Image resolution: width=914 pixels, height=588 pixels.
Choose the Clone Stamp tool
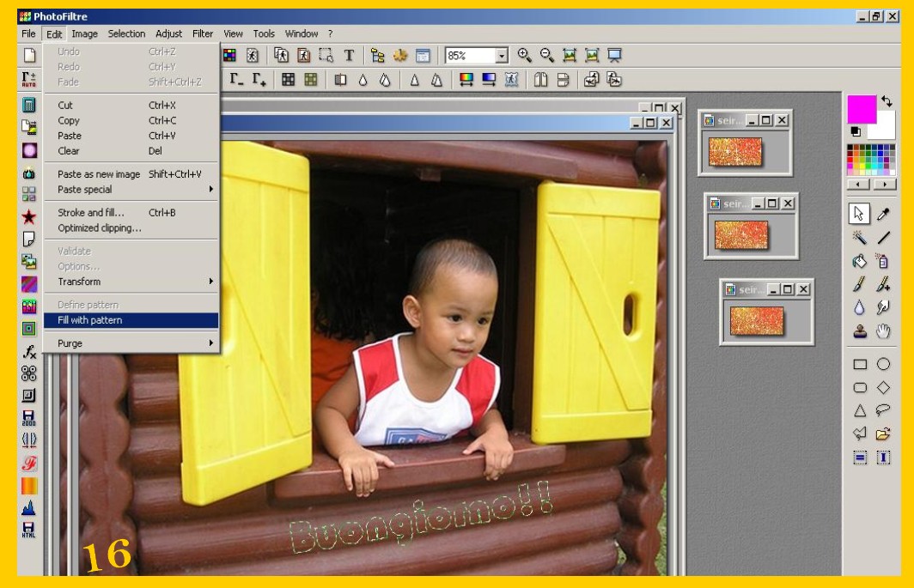pyautogui.click(x=859, y=330)
